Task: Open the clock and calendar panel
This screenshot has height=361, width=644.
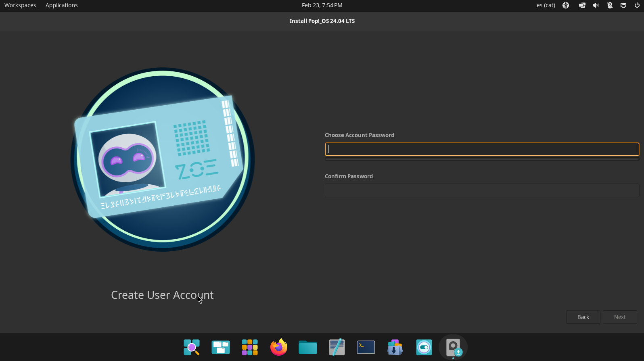Action: (322, 5)
